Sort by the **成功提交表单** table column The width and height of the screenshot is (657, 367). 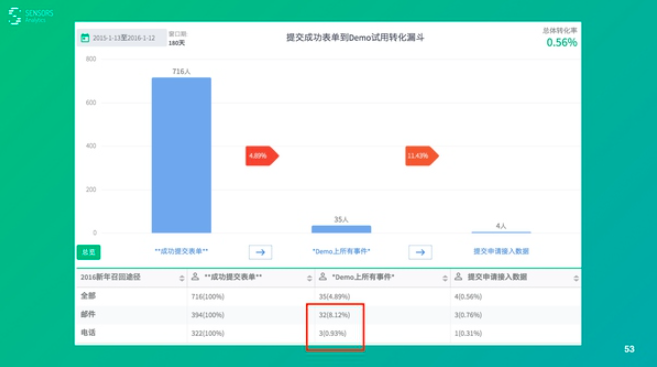coord(309,278)
